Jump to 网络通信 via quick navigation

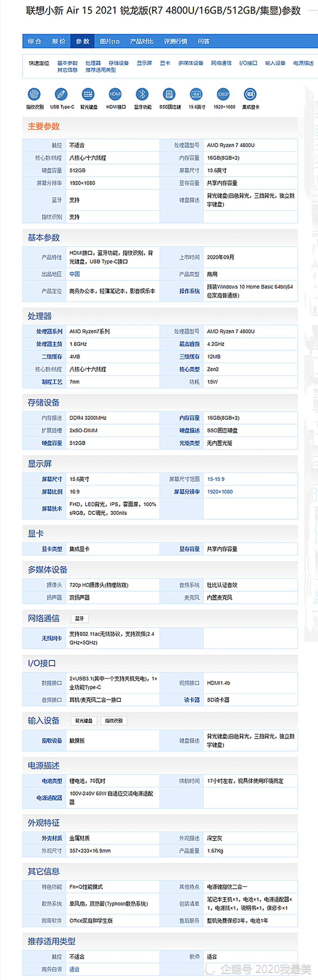[221, 63]
